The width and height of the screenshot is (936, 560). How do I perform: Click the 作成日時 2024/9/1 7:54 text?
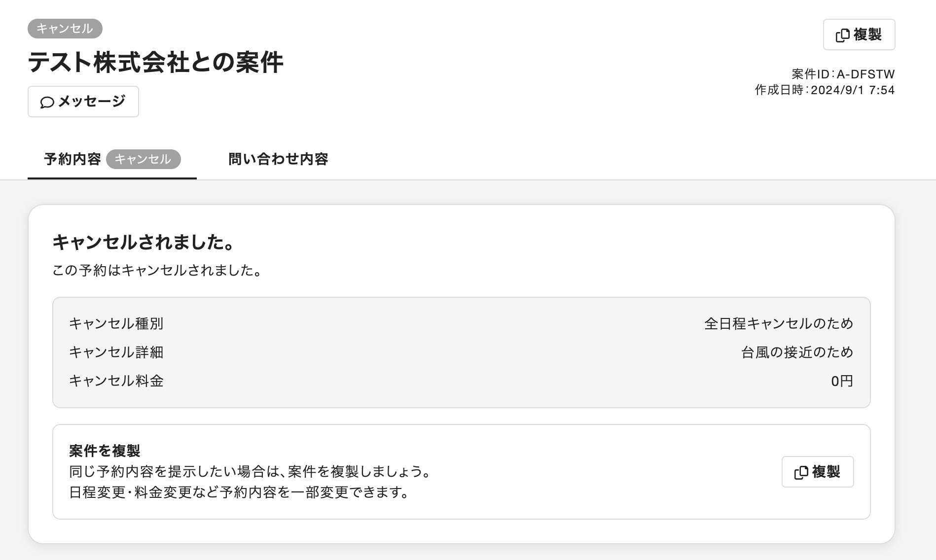coord(825,90)
